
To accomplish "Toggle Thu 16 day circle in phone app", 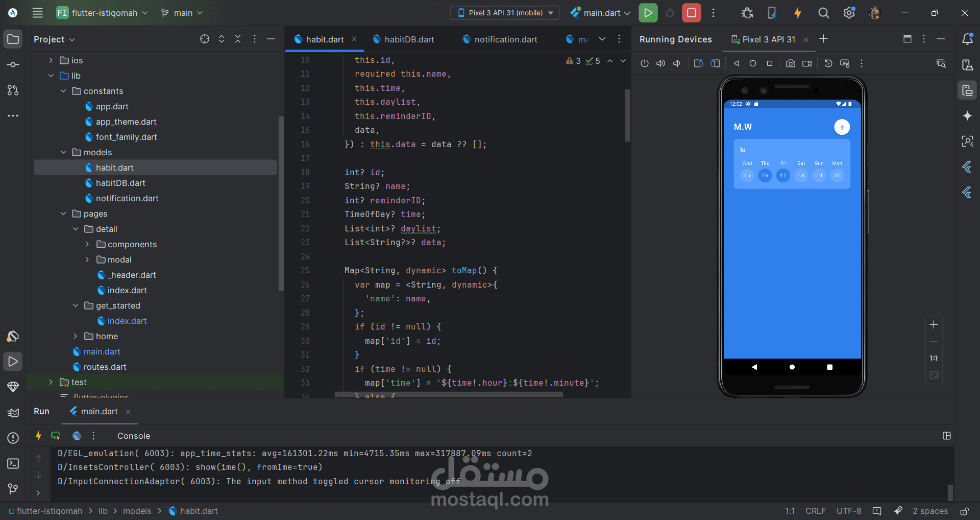I will point(765,175).
